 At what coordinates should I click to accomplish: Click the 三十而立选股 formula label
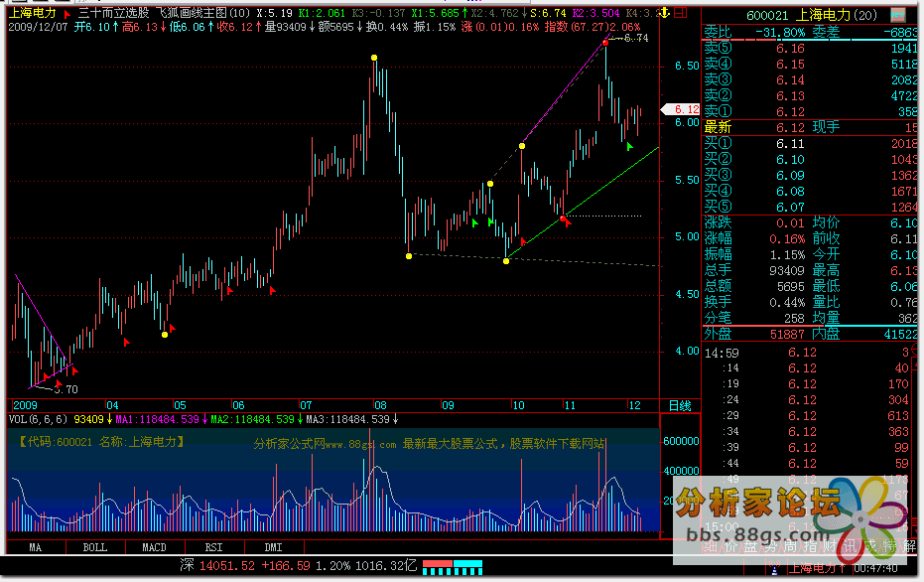(114, 15)
